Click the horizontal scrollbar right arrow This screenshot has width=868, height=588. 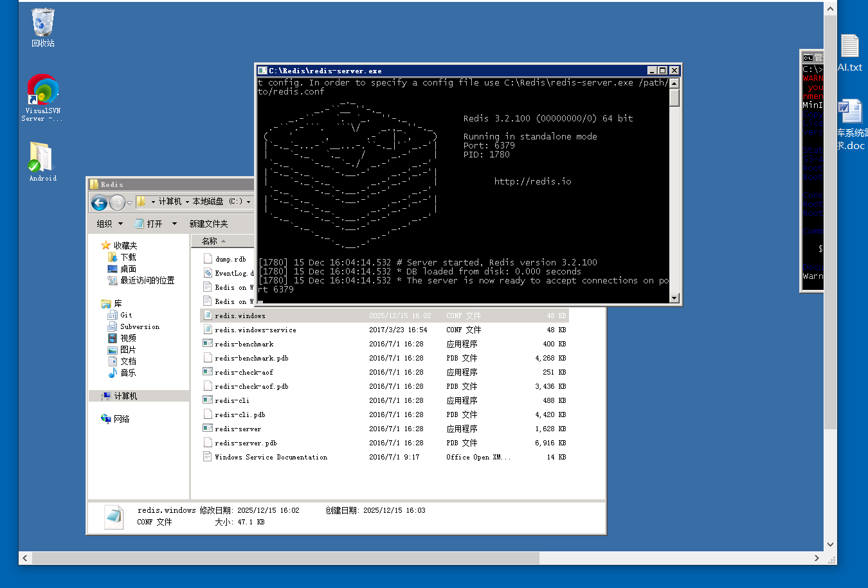(x=817, y=558)
